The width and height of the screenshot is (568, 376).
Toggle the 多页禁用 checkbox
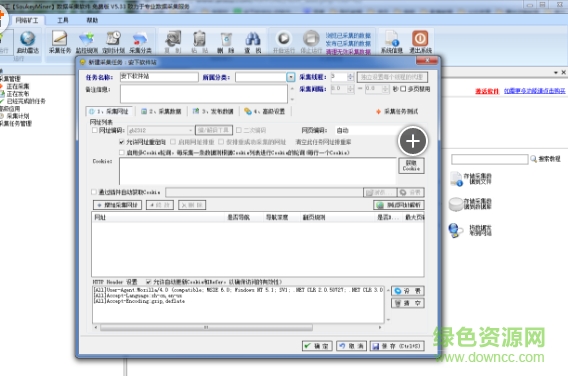(x=403, y=89)
